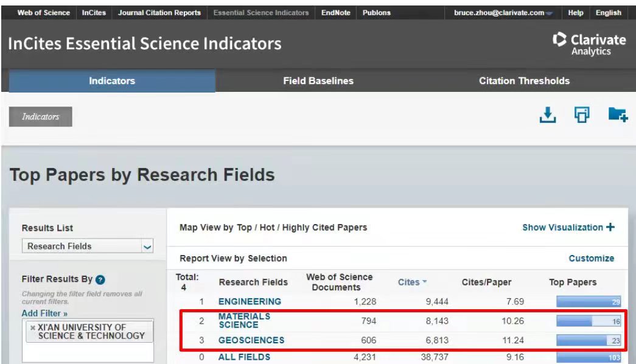Screen dimensions: 636x364
Task: Click the Clarivate Analytics logo
Action: [x=589, y=44]
